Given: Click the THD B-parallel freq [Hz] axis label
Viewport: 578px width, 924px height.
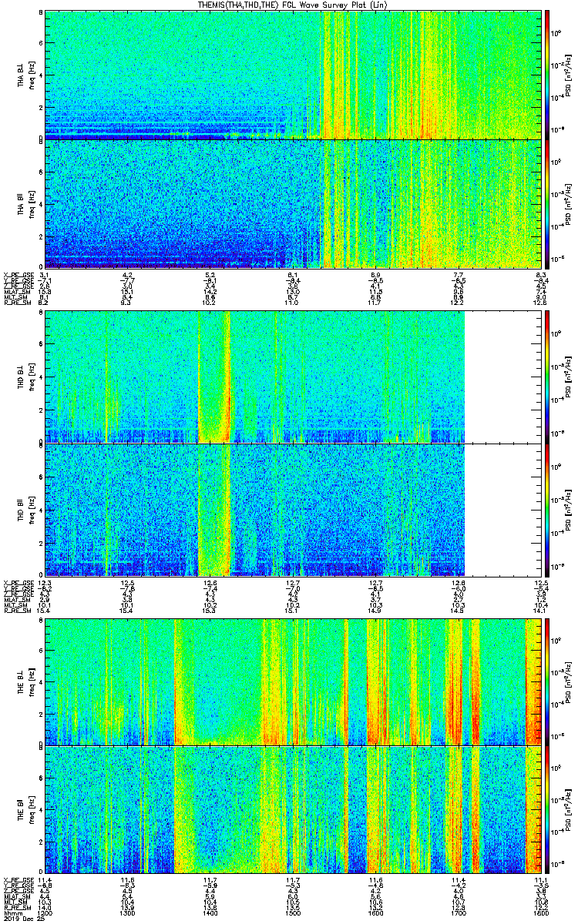Looking at the screenshot, I should point(31,509).
